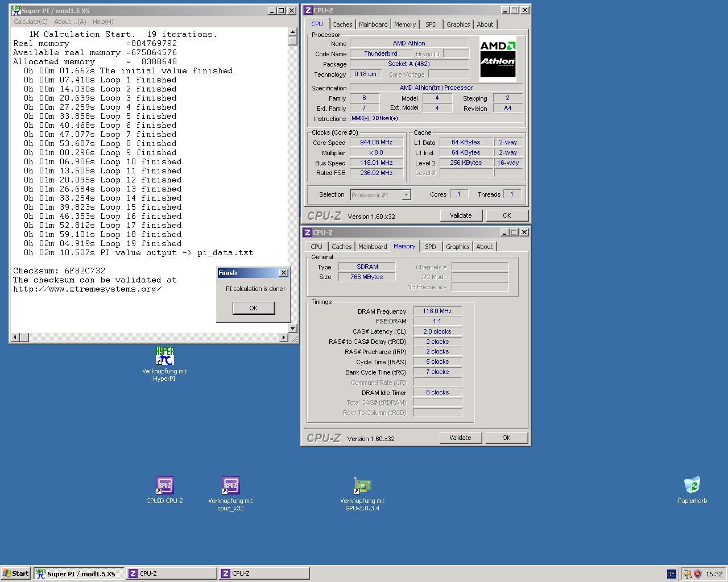Switch to About tab in lower CPU-Z
The image size is (728, 582).
tap(485, 247)
